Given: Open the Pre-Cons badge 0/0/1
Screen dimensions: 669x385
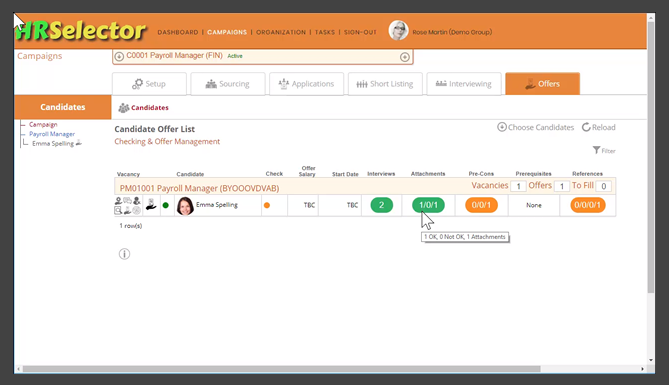Looking at the screenshot, I should click(481, 205).
